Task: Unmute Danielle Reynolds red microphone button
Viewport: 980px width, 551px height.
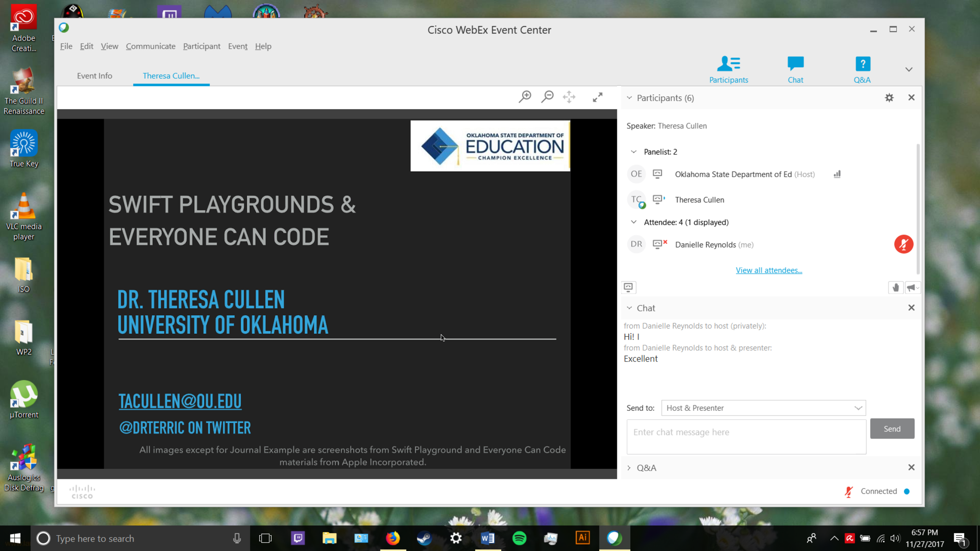Action: pos(903,244)
